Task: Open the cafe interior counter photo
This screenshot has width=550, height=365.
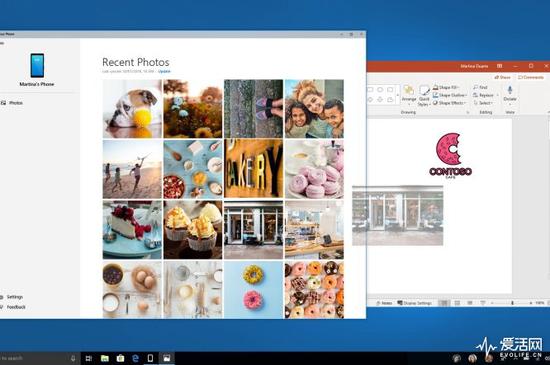Action: 314,230
